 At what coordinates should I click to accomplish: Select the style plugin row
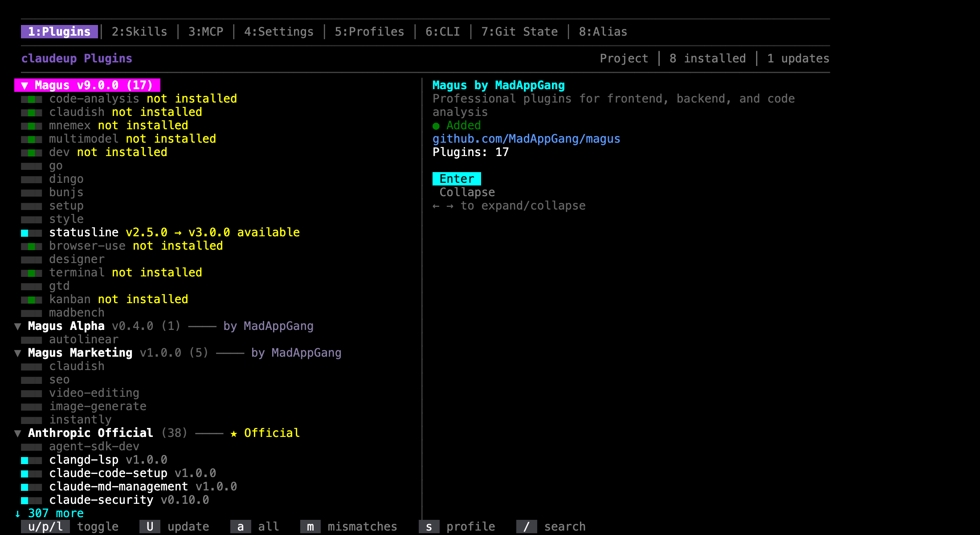(x=52, y=219)
